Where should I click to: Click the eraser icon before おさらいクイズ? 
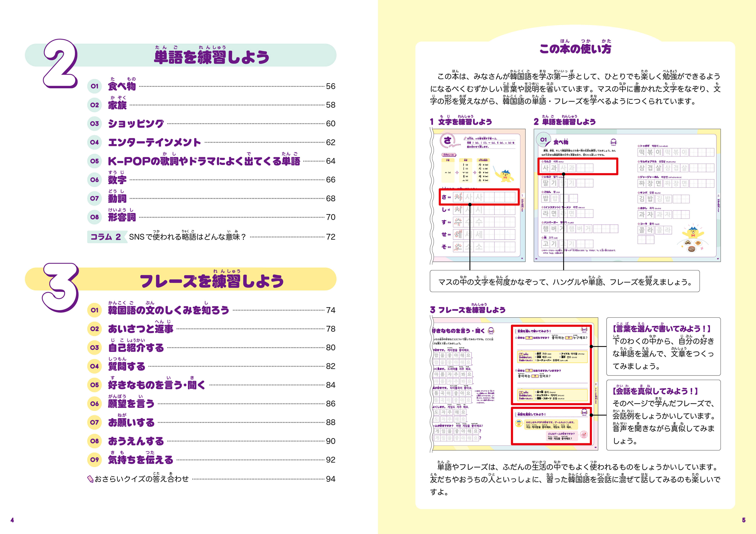(x=90, y=479)
